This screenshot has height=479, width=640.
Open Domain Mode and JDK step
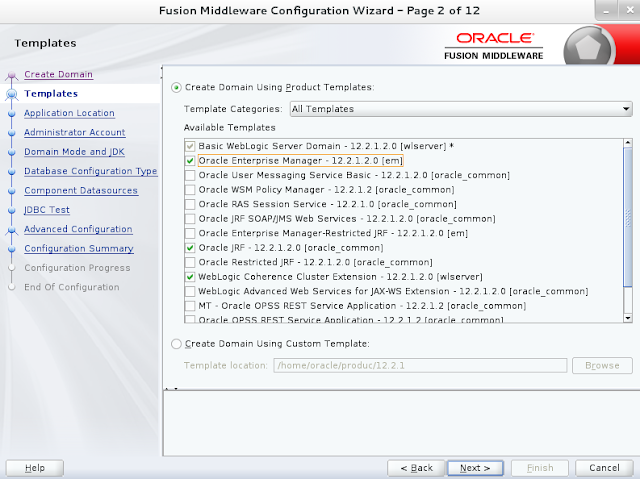tap(74, 152)
